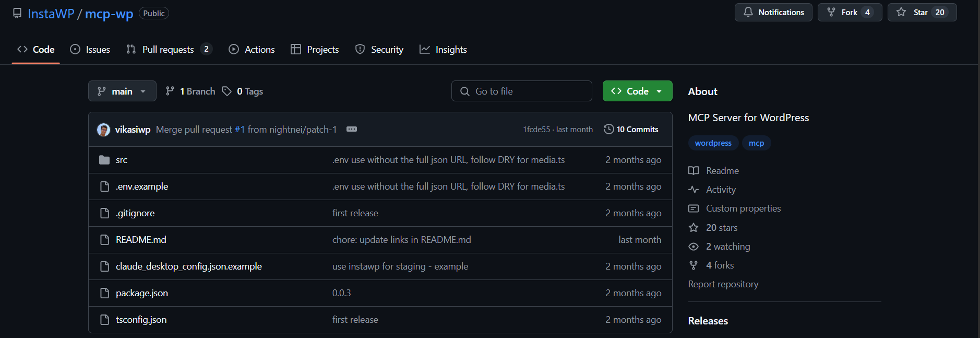Focus the Go to file search field
The width and height of the screenshot is (980, 338).
pos(522,91)
